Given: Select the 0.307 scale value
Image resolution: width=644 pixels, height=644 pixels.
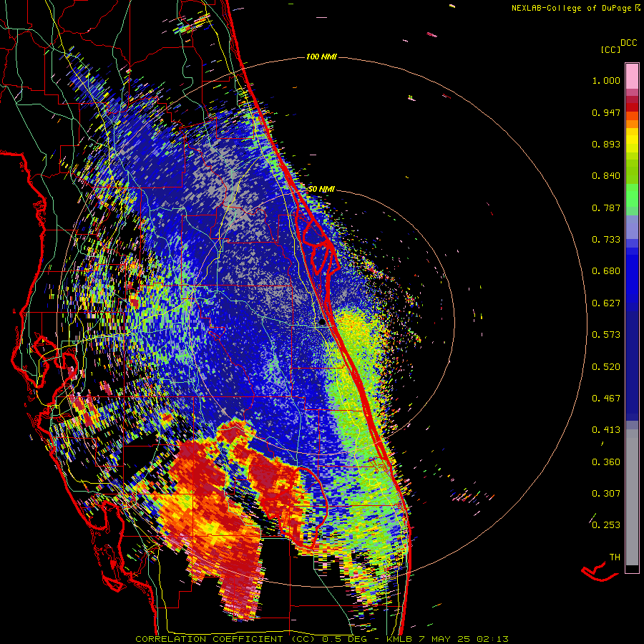Looking at the screenshot, I should tap(606, 494).
